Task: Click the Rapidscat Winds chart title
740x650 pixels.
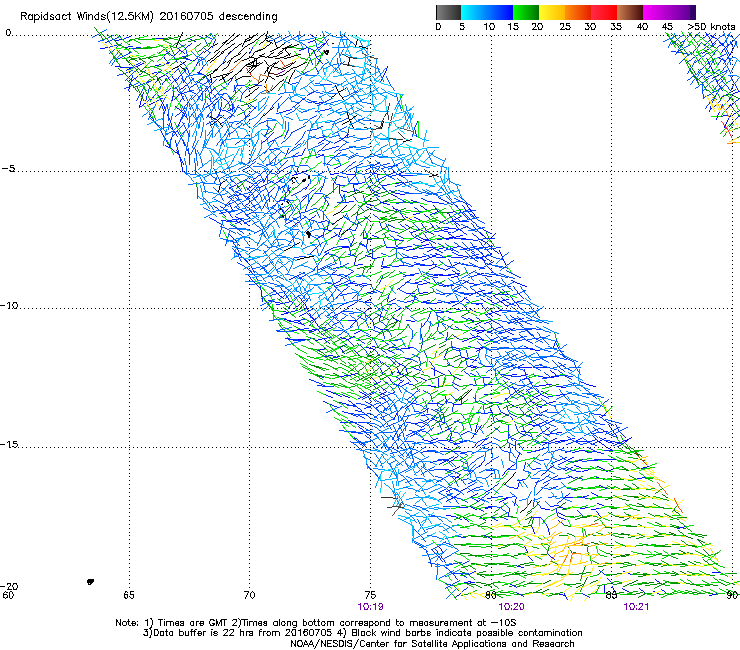Action: click(x=149, y=16)
